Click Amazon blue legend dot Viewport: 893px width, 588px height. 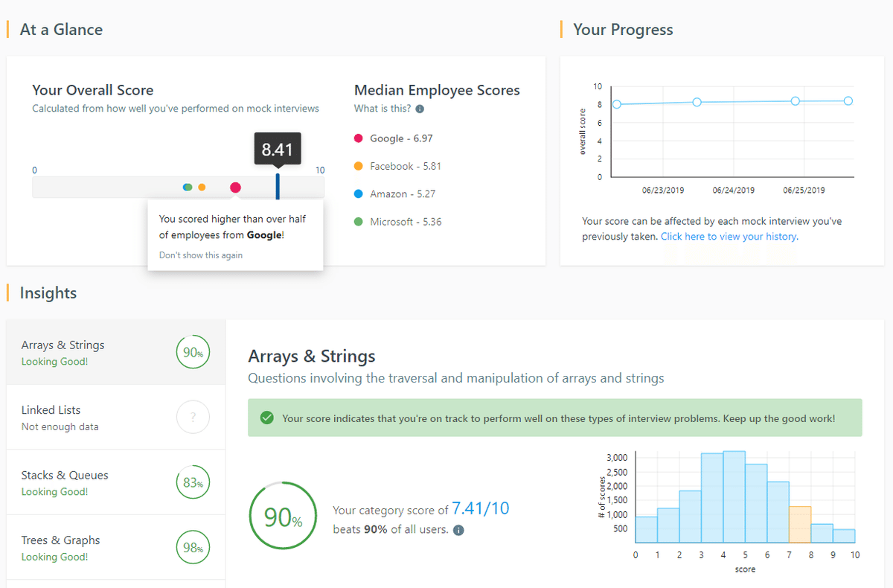click(x=358, y=194)
